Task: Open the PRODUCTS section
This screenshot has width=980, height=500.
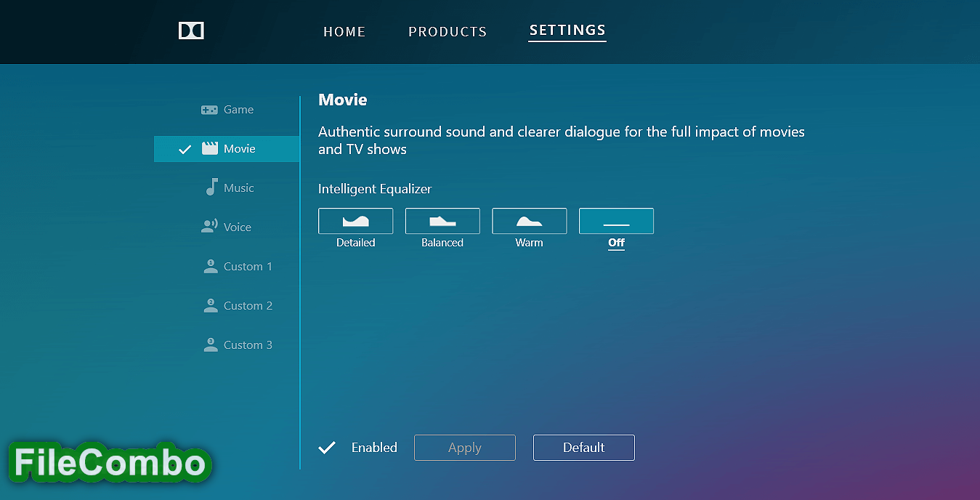Action: click(x=448, y=31)
